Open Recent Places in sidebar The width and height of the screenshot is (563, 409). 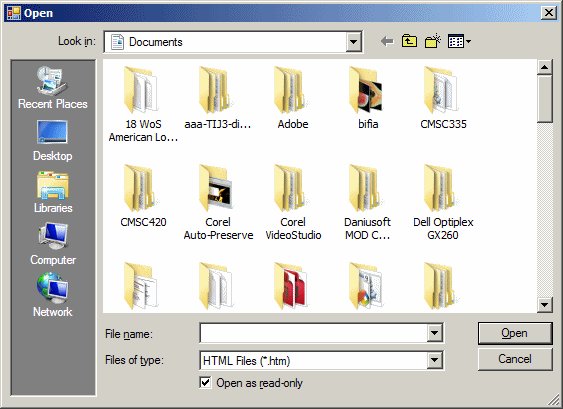pyautogui.click(x=53, y=87)
